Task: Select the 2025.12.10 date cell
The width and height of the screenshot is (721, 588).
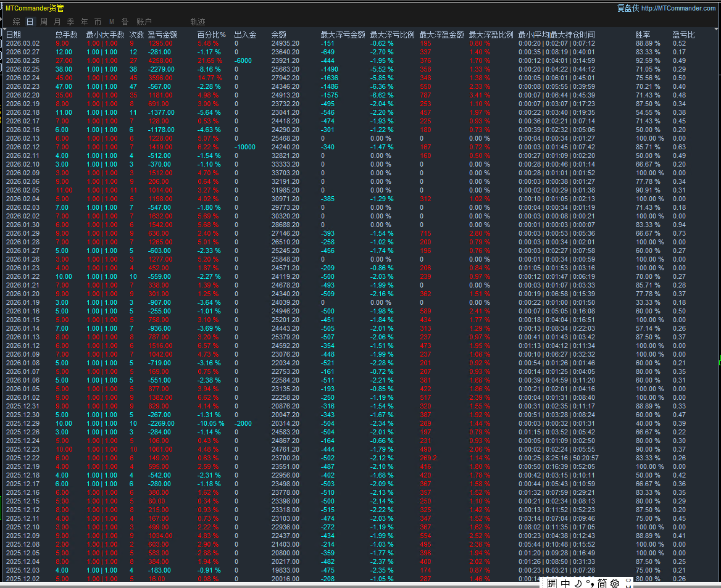Action: pos(22,527)
